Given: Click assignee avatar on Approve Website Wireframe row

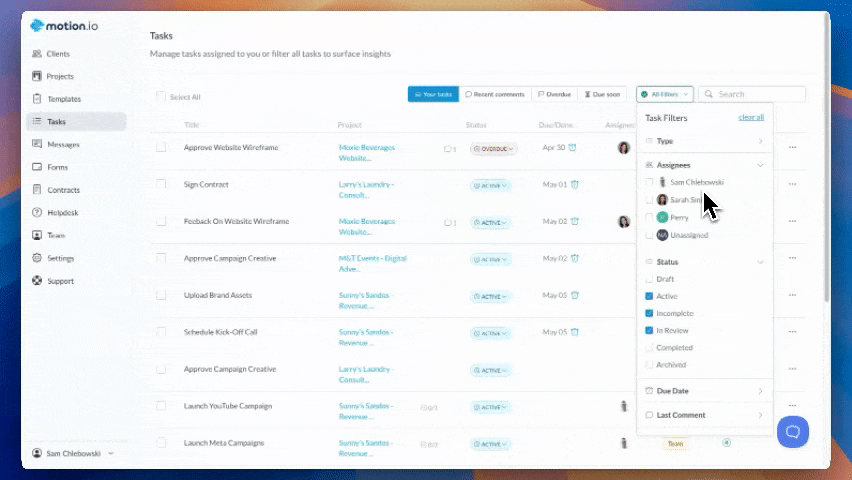Looking at the screenshot, I should coord(624,147).
